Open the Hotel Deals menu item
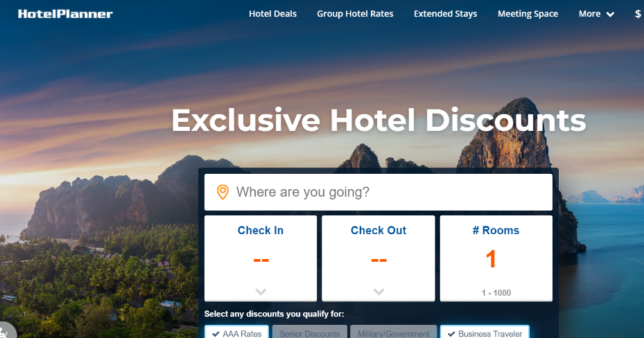The image size is (644, 338). 272,14
